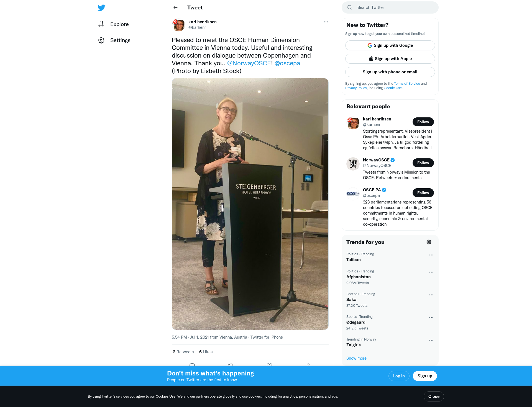Open the tweet's three-dot more menu
532x407 pixels.
326,22
